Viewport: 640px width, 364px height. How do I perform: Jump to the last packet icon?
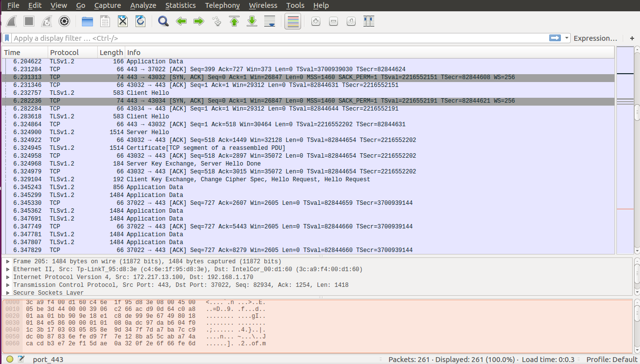[x=252, y=21]
